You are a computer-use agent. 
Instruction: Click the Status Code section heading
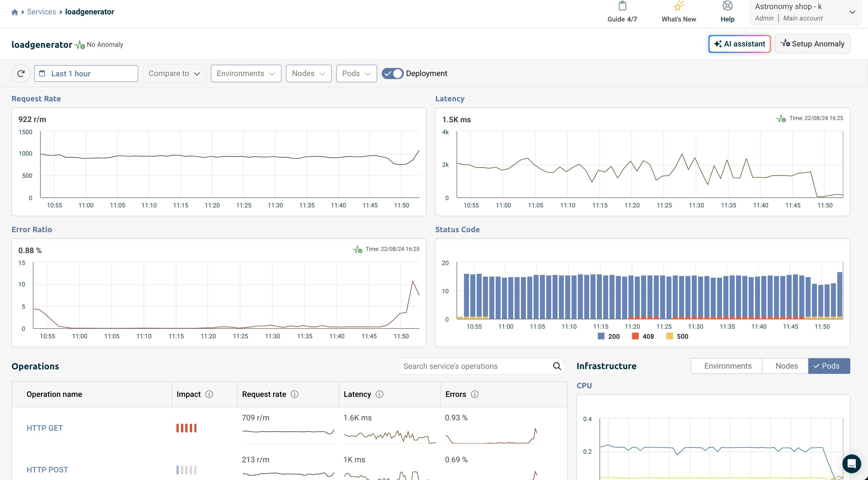pos(457,229)
